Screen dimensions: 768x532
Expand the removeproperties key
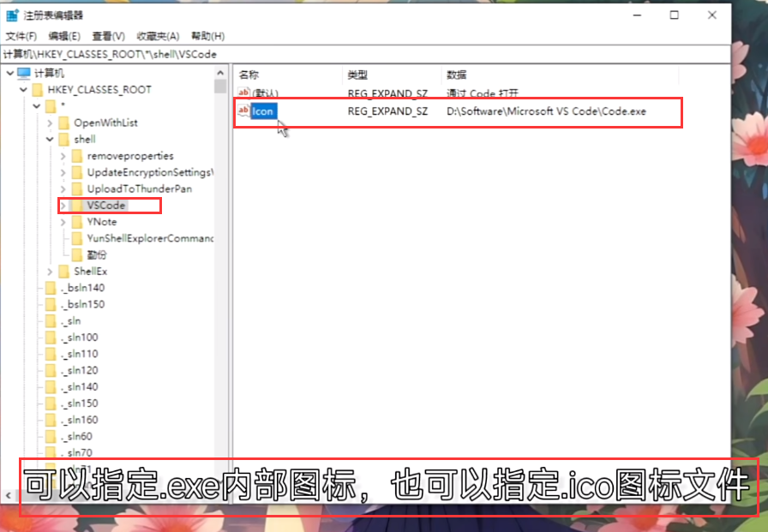pyautogui.click(x=63, y=156)
